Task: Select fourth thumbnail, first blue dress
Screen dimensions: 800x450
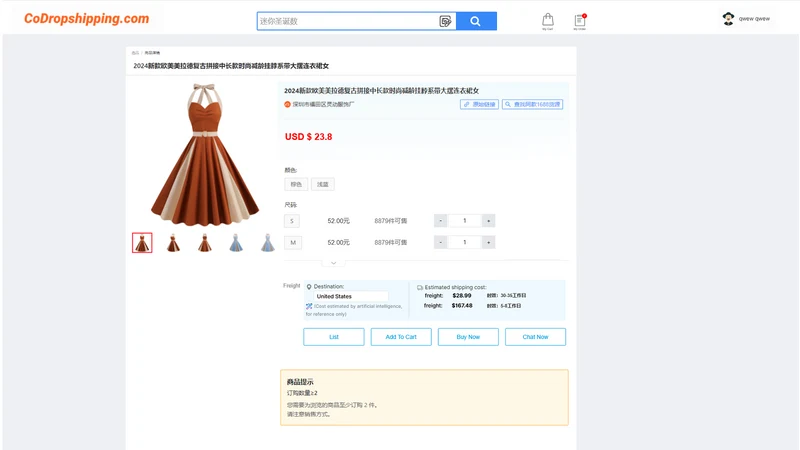Action: pyautogui.click(x=236, y=243)
